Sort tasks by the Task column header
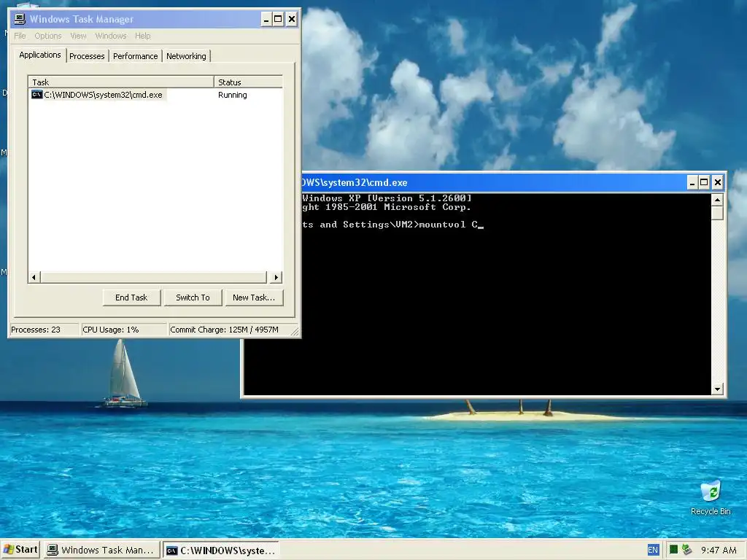This screenshot has height=560, width=747. point(121,82)
